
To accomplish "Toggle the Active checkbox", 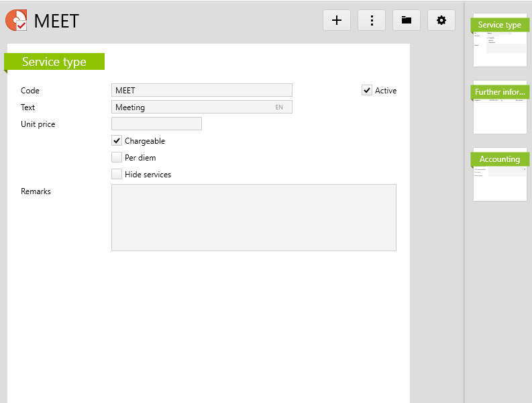I will [367, 91].
